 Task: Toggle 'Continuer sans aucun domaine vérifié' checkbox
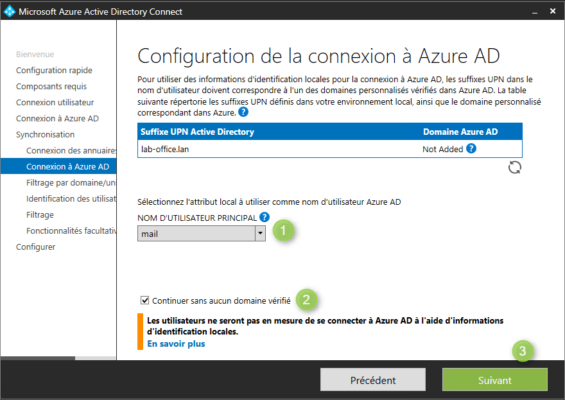point(144,300)
